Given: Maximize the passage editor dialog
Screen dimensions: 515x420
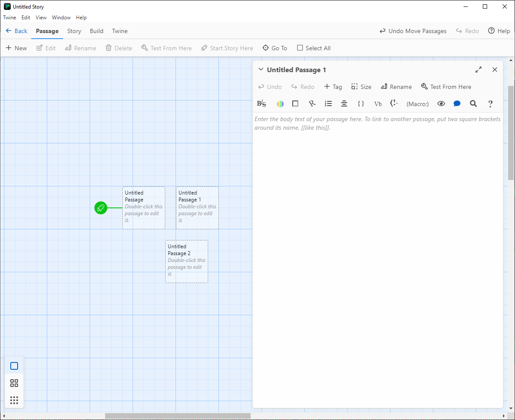Looking at the screenshot, I should click(479, 70).
